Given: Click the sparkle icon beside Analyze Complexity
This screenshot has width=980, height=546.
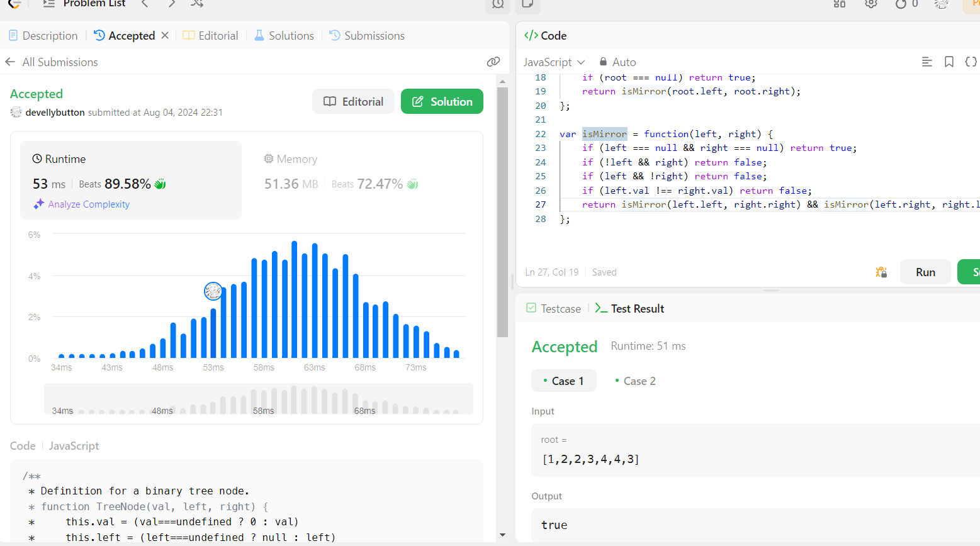Looking at the screenshot, I should click(39, 204).
